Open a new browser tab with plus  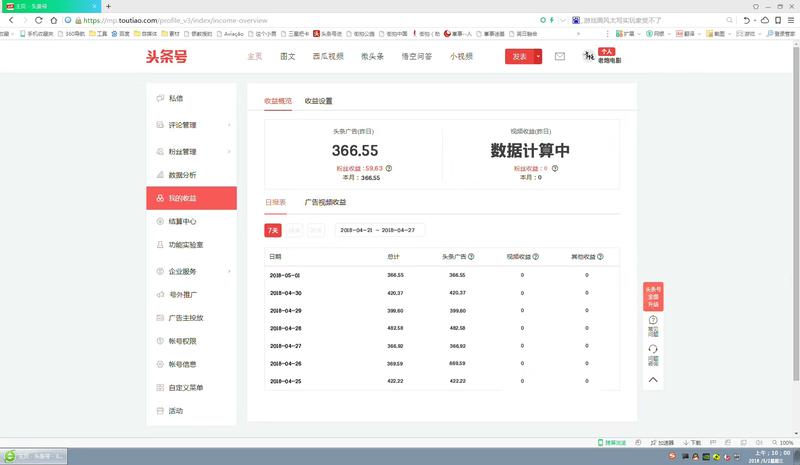pos(108,6)
